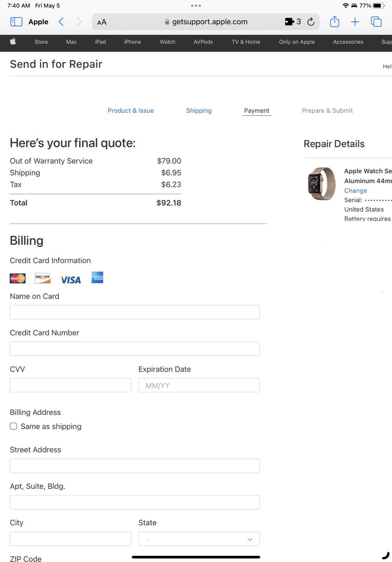The image size is (392, 562).
Task: Focus the Expiration Date MM/YY field
Action: 199,385
